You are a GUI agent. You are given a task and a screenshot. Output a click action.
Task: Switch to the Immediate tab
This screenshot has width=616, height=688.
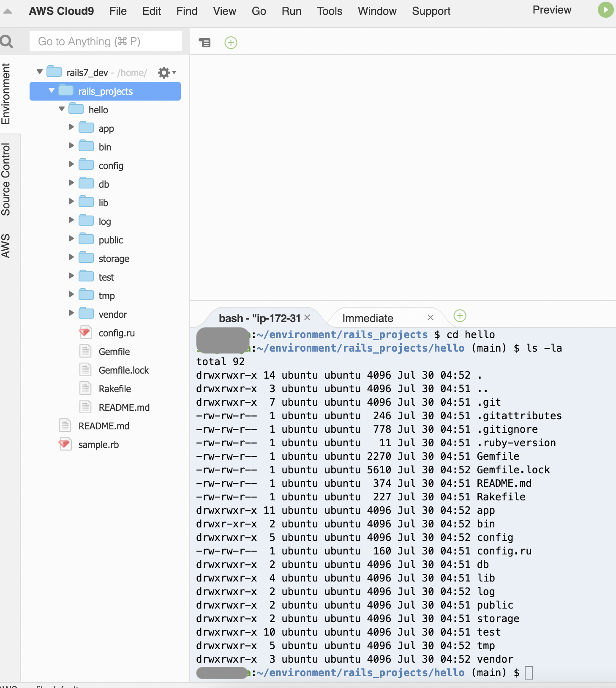click(x=368, y=318)
